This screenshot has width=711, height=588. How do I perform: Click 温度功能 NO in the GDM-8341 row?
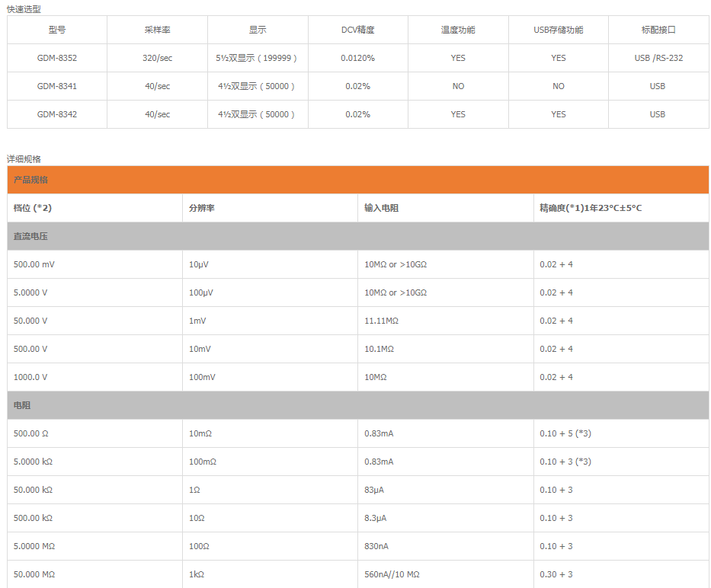[458, 86]
